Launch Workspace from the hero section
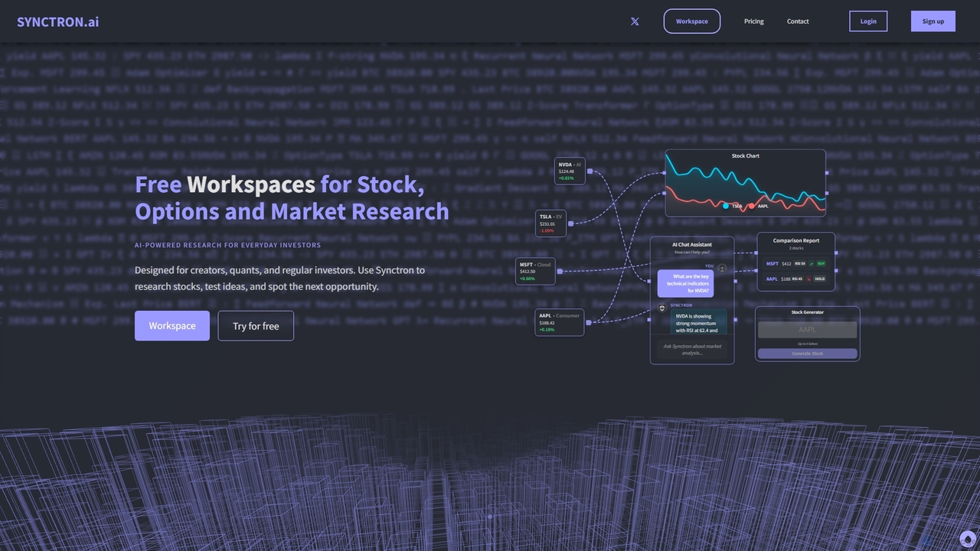The height and width of the screenshot is (551, 980). [x=172, y=326]
